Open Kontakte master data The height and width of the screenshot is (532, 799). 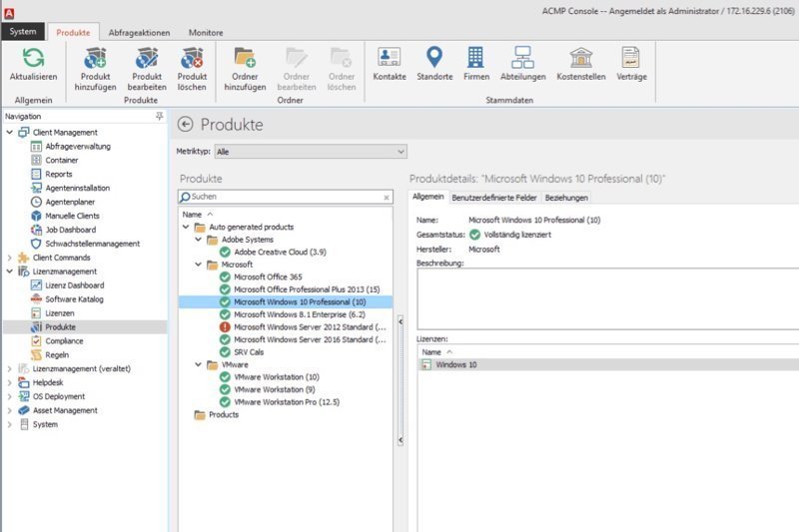(x=390, y=64)
